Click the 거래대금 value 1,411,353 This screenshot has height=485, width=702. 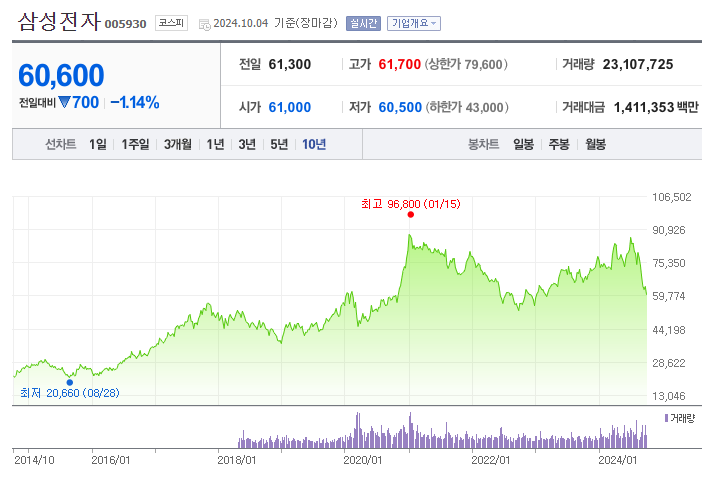pos(644,107)
